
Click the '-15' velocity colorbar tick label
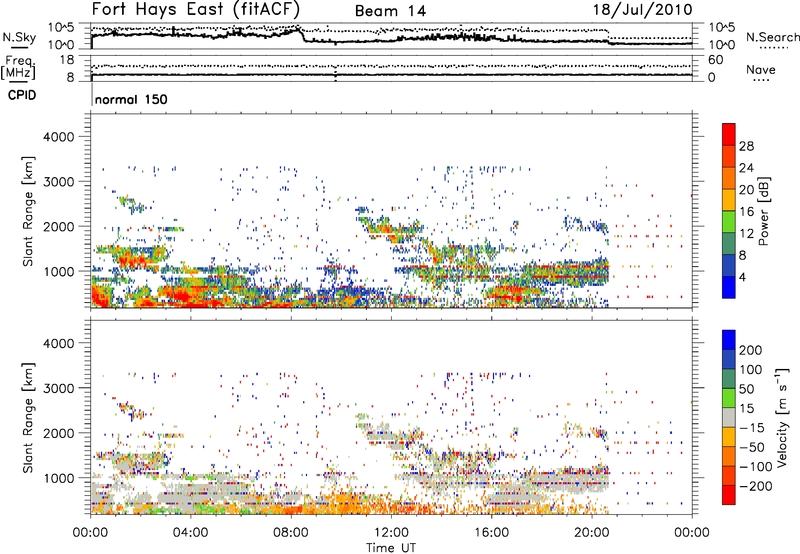752,428
